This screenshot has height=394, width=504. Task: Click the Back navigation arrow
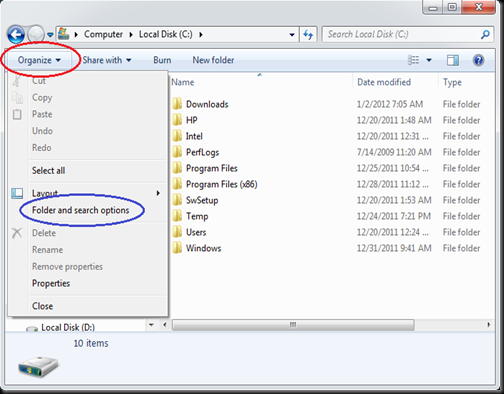(16, 35)
